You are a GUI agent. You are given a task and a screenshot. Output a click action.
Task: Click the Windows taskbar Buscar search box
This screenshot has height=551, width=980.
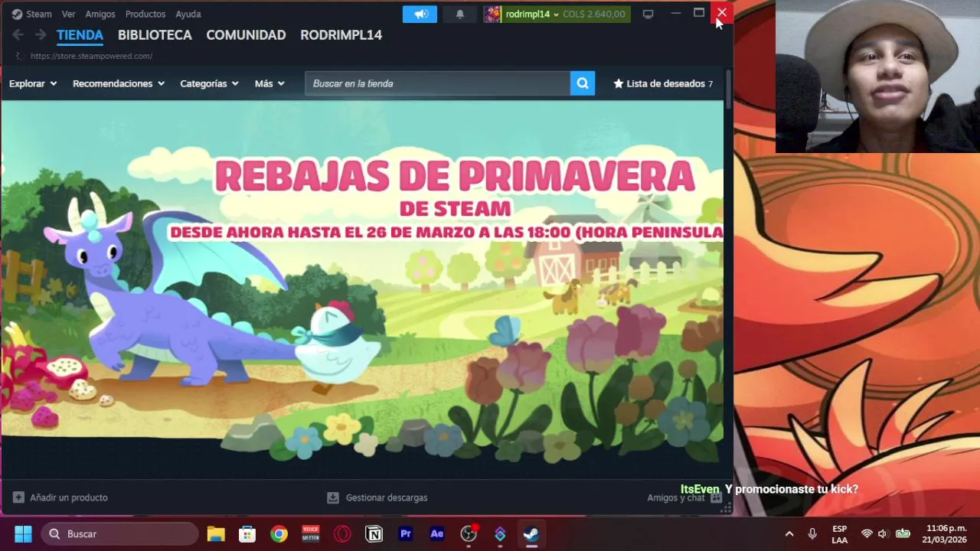click(x=119, y=533)
